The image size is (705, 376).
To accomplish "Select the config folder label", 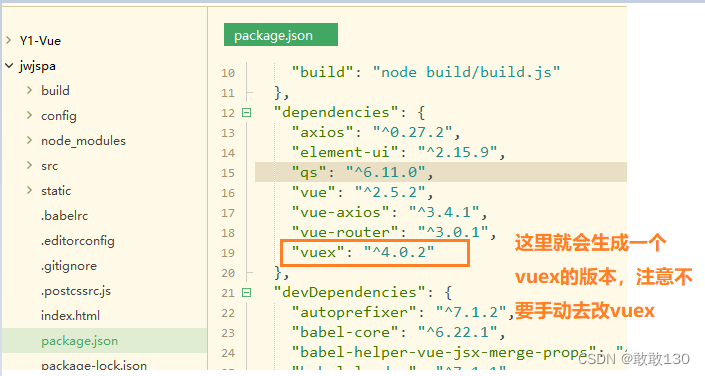I will [59, 116].
